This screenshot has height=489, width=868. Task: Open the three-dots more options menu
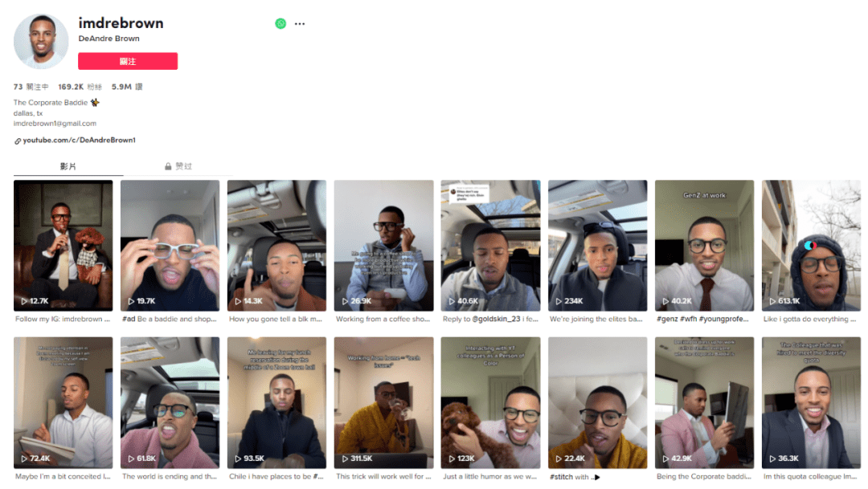[x=300, y=24]
